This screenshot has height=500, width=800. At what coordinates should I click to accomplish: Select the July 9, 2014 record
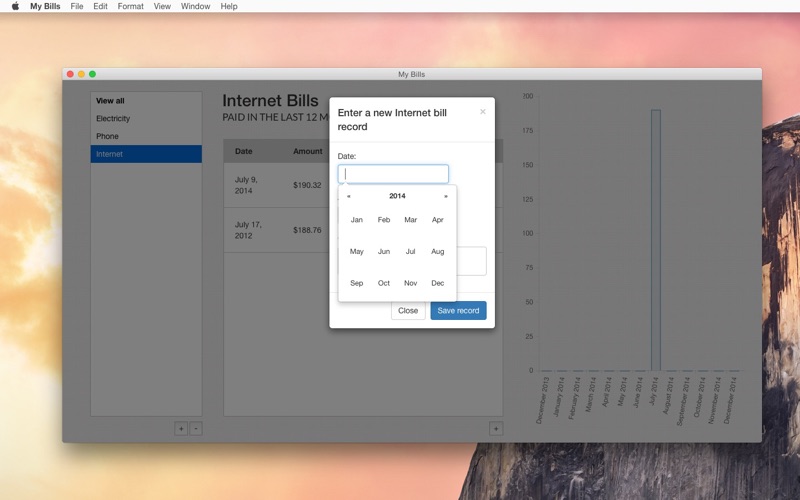pyautogui.click(x=248, y=185)
